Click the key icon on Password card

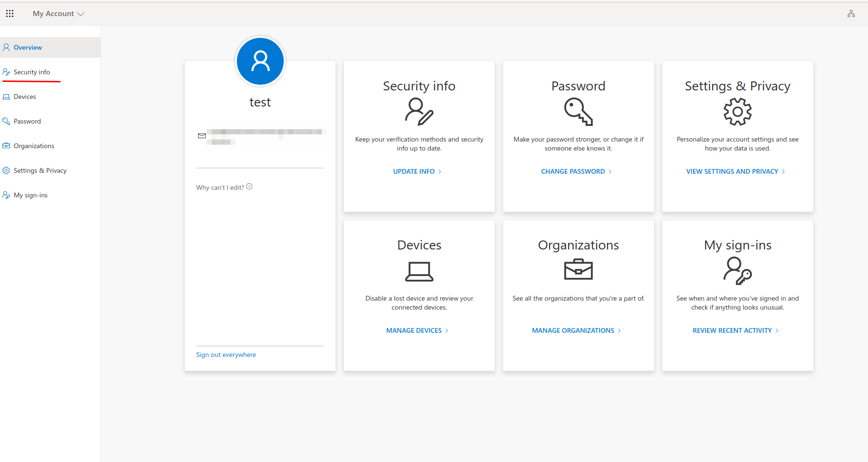[578, 112]
